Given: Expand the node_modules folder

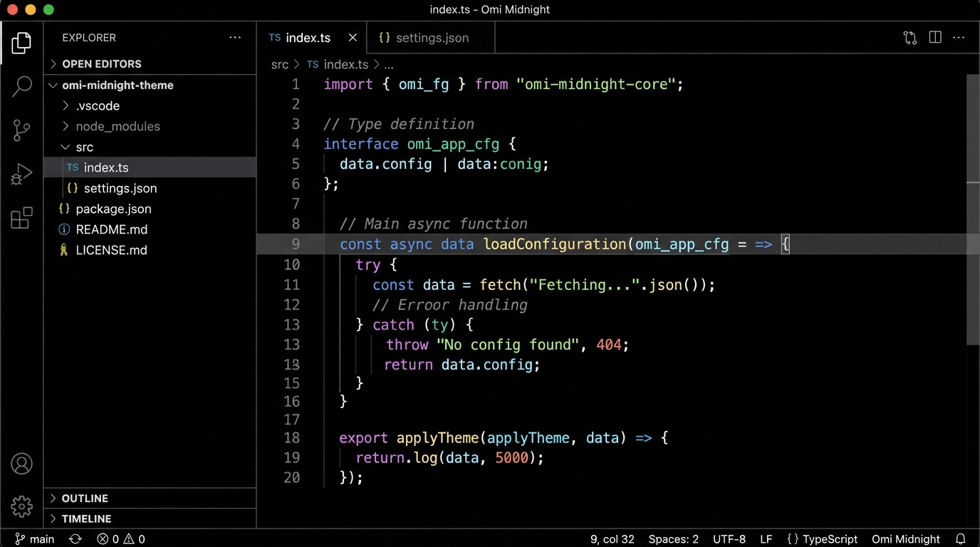Looking at the screenshot, I should pyautogui.click(x=150, y=126).
